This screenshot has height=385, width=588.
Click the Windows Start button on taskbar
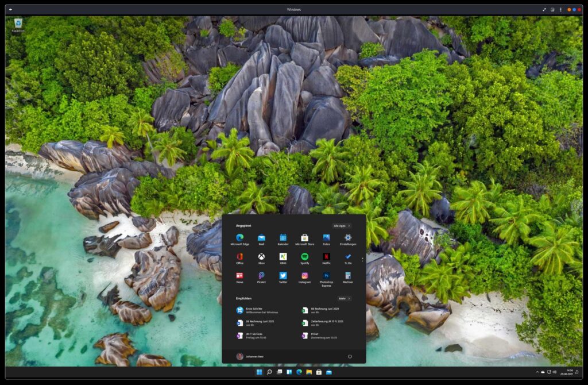(x=259, y=372)
